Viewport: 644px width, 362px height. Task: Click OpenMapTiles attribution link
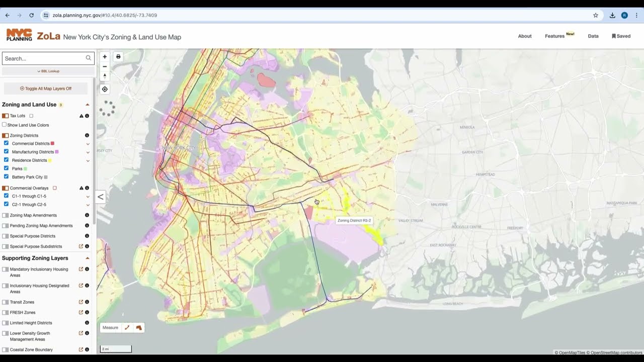pos(570,352)
